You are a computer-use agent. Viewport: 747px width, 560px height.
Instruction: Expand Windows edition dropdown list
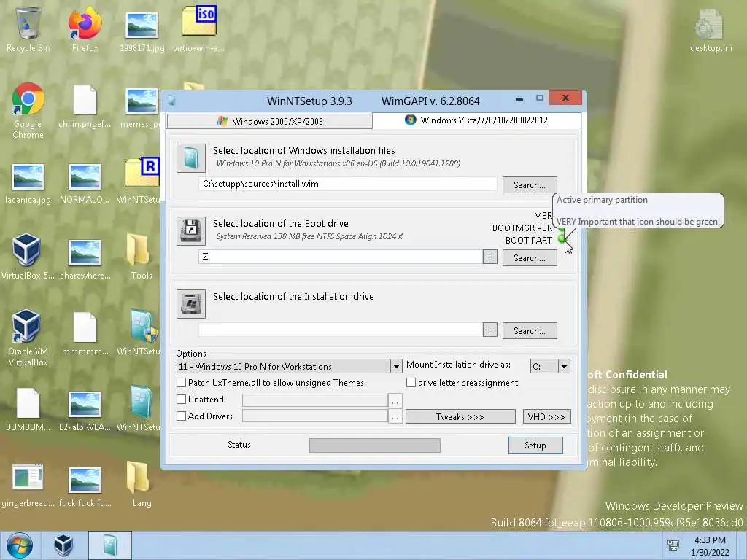click(396, 366)
